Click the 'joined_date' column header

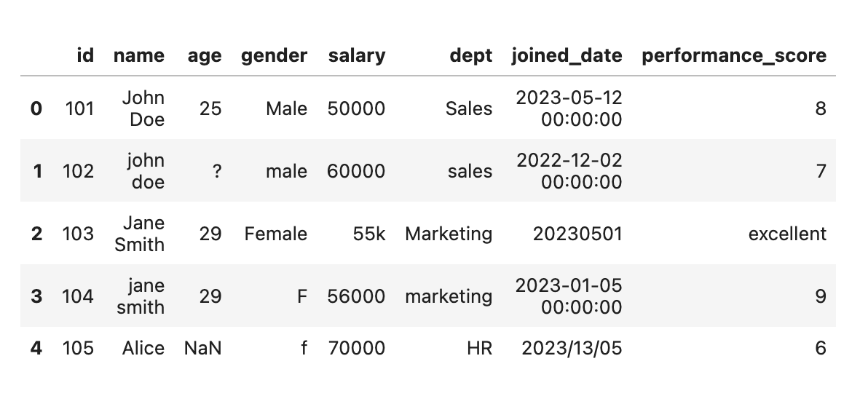click(567, 56)
